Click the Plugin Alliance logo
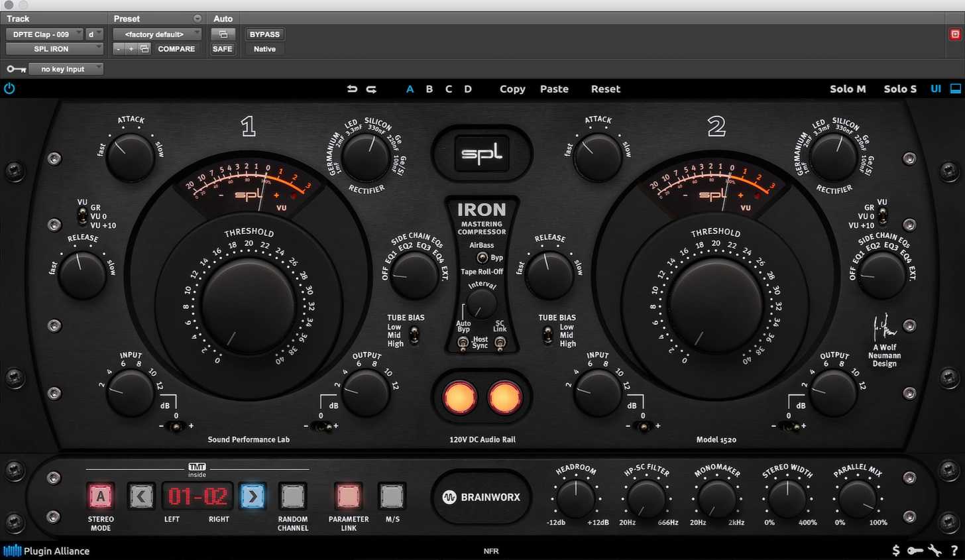 [46, 551]
